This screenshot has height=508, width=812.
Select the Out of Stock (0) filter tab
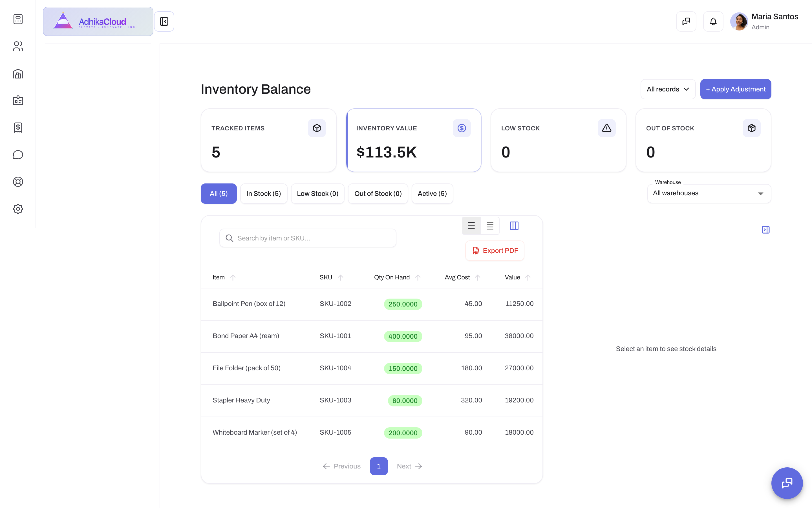click(x=378, y=194)
